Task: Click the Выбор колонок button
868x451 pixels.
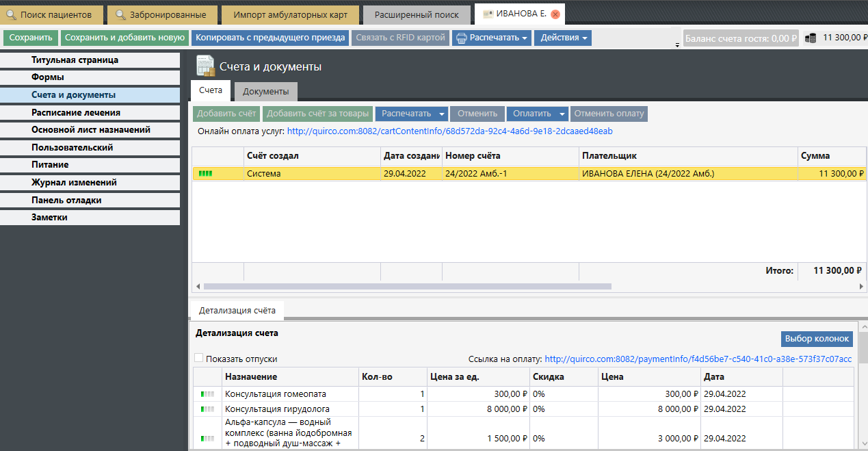Action: click(x=817, y=339)
